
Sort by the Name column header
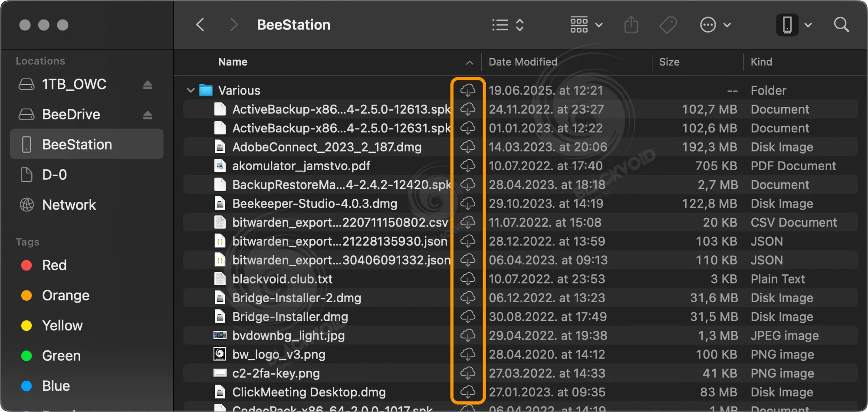pos(233,62)
